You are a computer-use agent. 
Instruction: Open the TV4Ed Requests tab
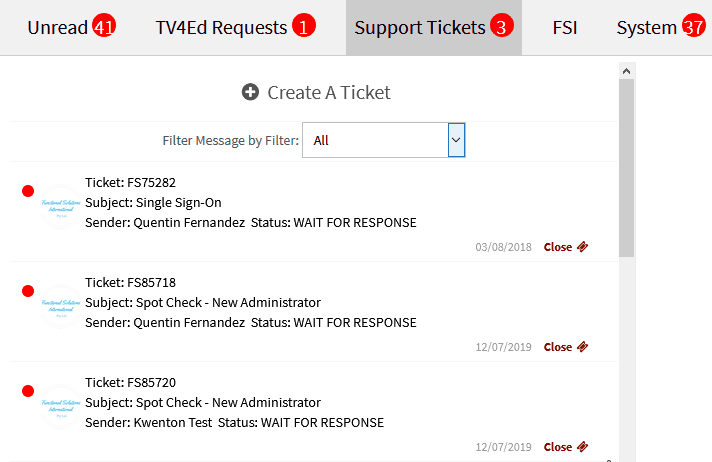(235, 27)
